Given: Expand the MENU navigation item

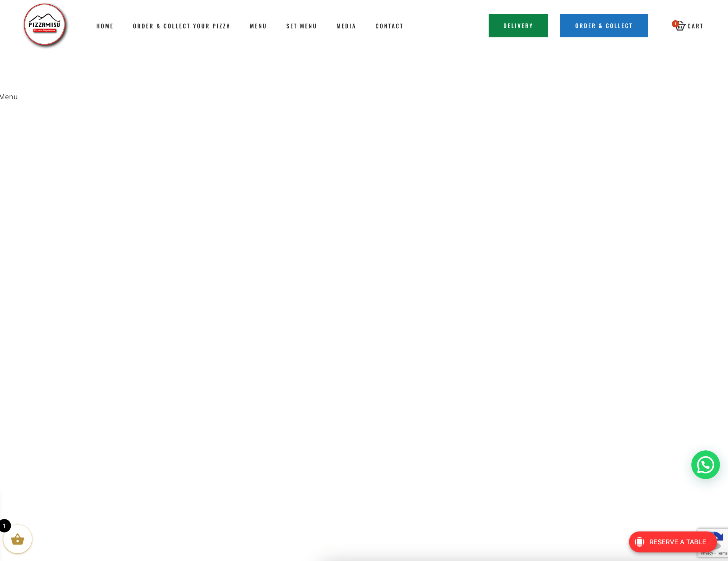Looking at the screenshot, I should (258, 25).
